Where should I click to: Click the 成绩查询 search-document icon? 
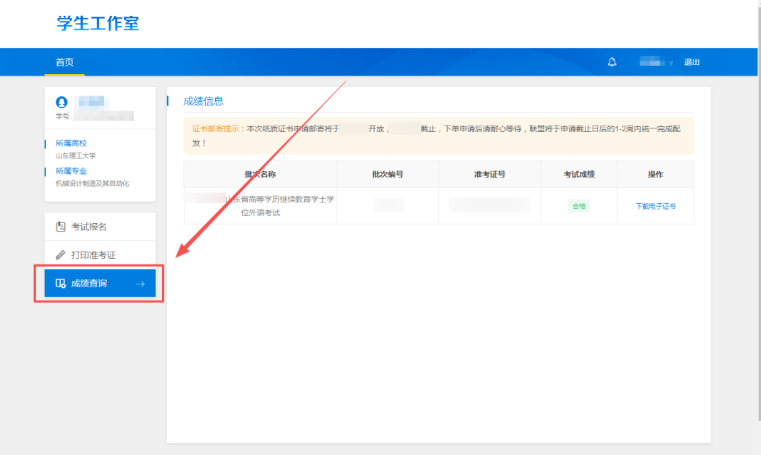(x=61, y=283)
